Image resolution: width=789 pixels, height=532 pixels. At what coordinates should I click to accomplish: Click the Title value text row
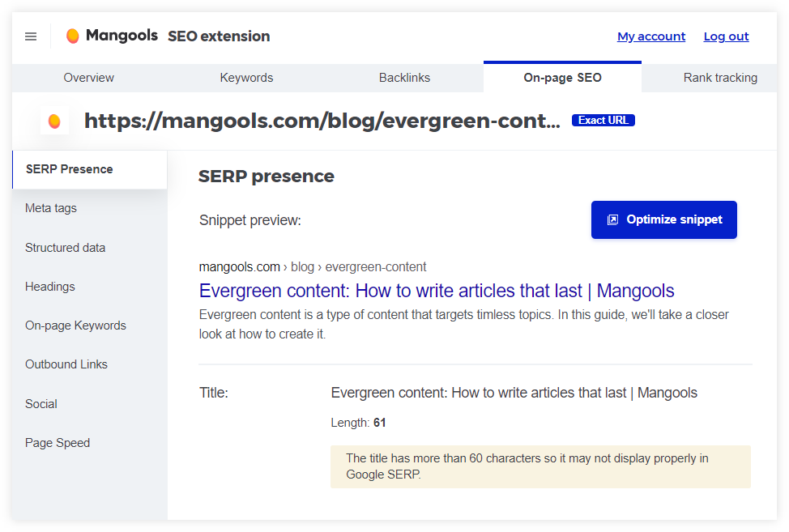click(x=514, y=393)
